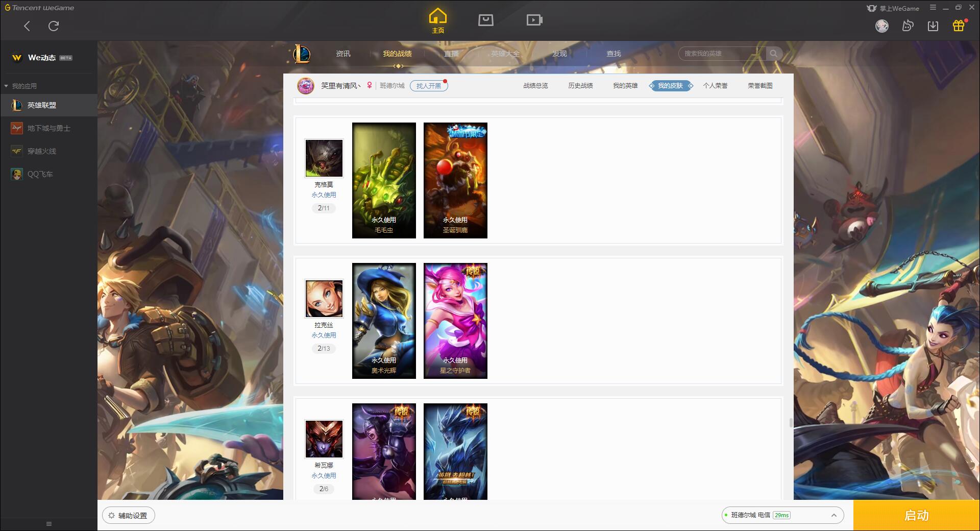
Task: Click the Tencent WeGame title logo
Action: pos(39,8)
